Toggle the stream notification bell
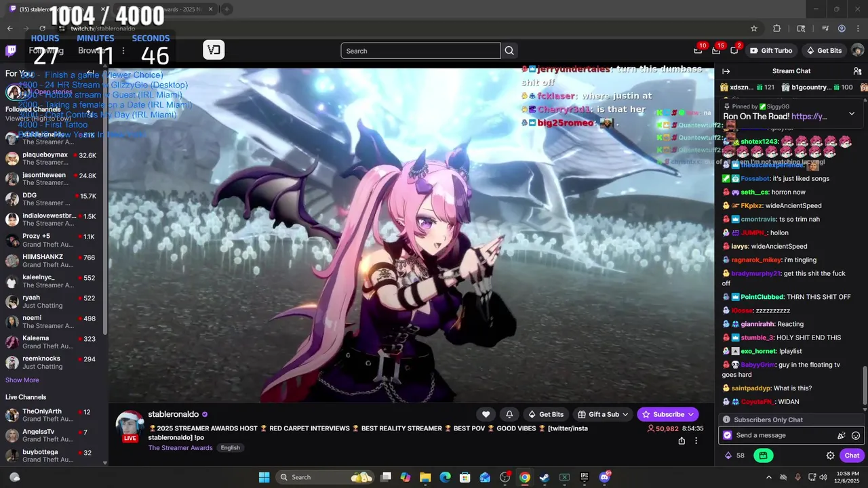868x488 pixels. 509,414
